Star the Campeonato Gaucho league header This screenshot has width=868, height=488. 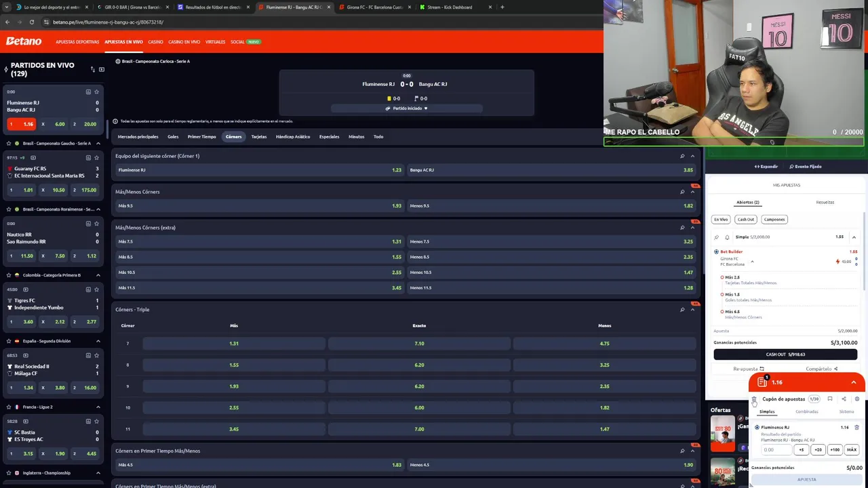(x=8, y=143)
